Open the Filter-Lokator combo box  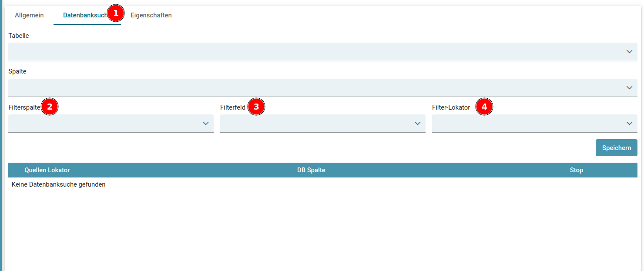534,124
